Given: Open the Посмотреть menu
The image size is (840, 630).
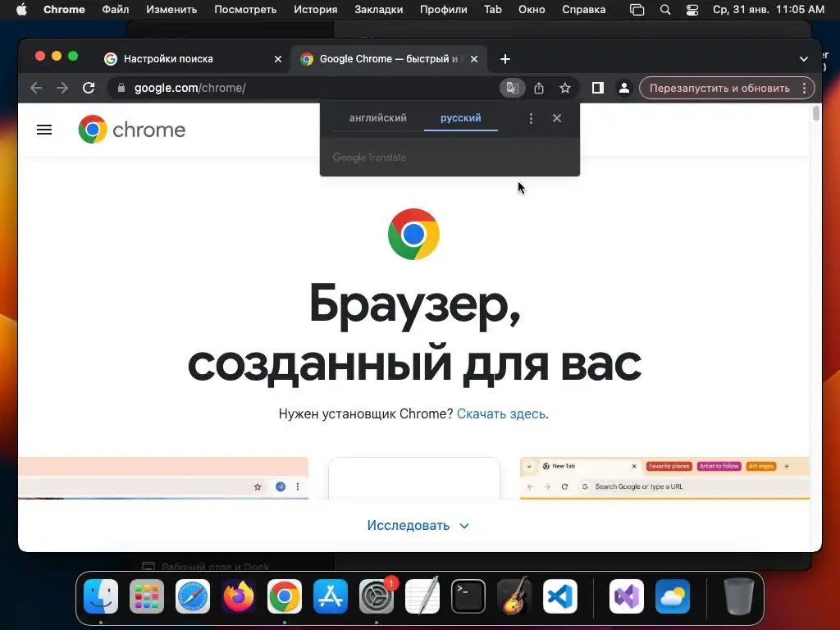Looking at the screenshot, I should tap(245, 10).
